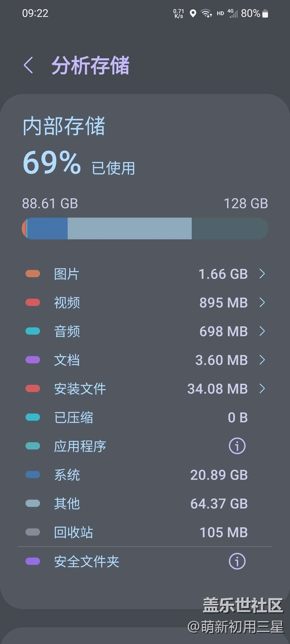The height and width of the screenshot is (644, 290).
Task: Tap the back arrow icon
Action: click(29, 66)
